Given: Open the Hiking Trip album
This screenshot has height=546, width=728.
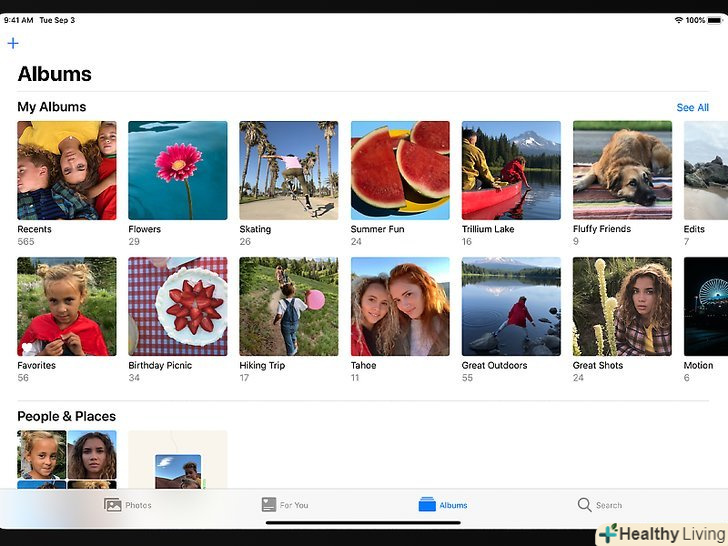Looking at the screenshot, I should [x=289, y=306].
